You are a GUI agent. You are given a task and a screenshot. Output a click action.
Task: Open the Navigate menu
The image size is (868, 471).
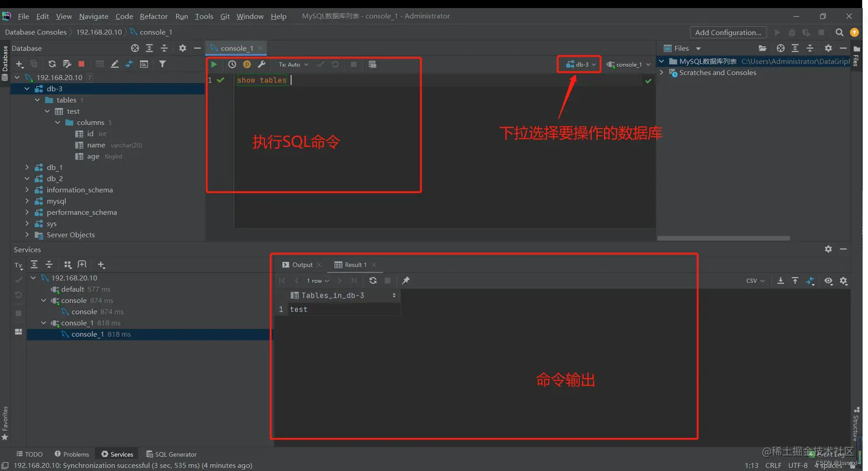(93, 16)
